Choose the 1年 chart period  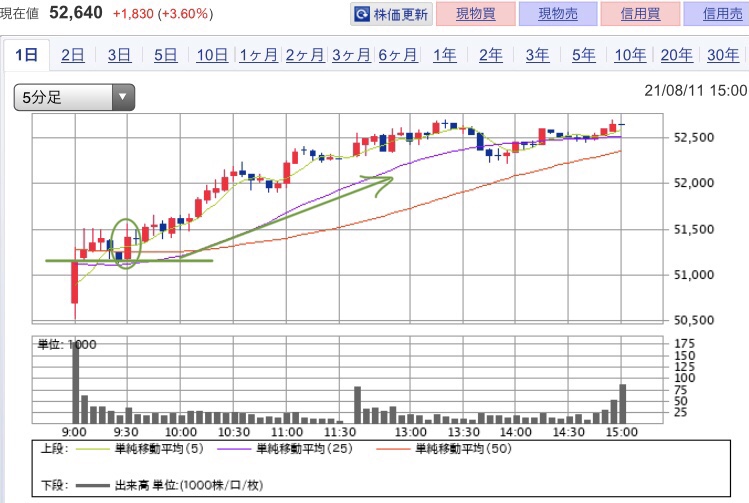[x=444, y=55]
